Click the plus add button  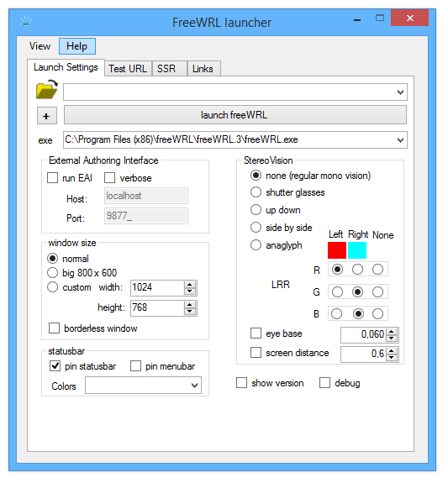tap(47, 116)
